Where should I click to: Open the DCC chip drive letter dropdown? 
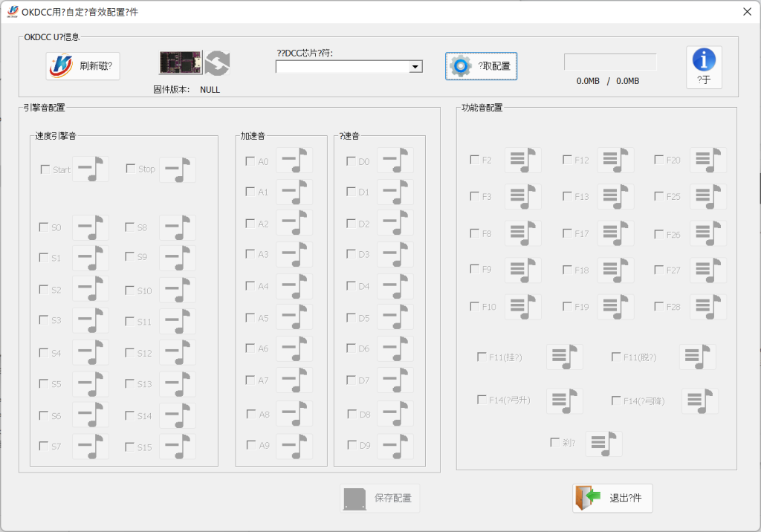415,67
